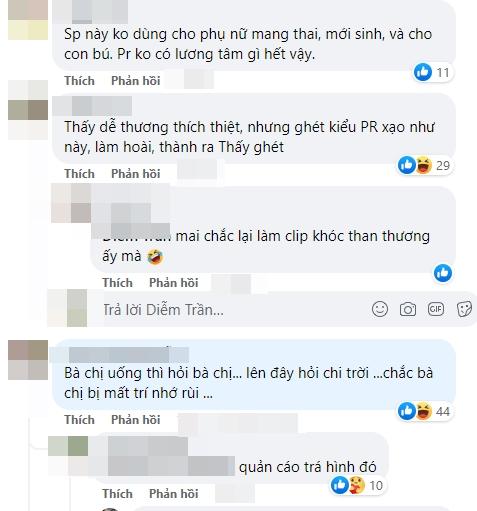
Task: Like the Sp này ko dùng comment
Action: point(79,81)
